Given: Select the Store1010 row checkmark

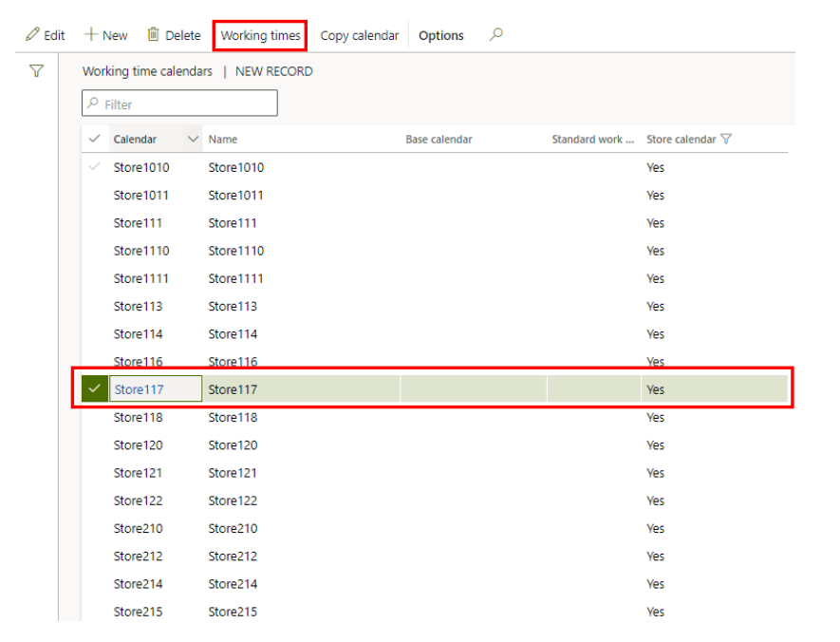Looking at the screenshot, I should [94, 167].
